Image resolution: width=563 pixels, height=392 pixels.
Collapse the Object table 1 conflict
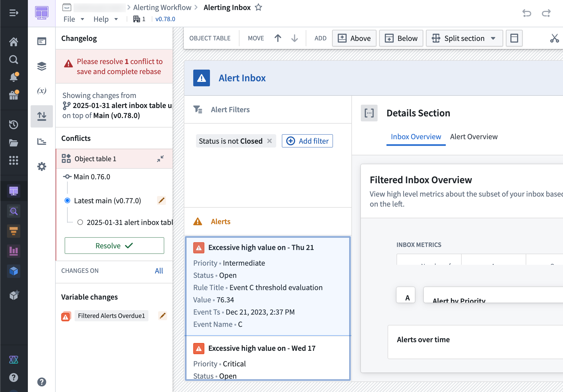(161, 159)
